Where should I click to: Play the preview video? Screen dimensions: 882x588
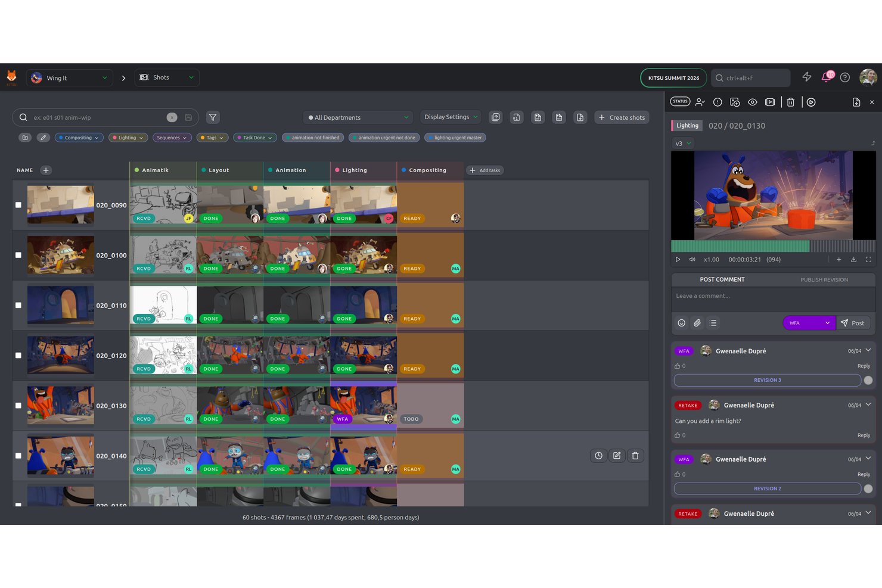(x=678, y=259)
